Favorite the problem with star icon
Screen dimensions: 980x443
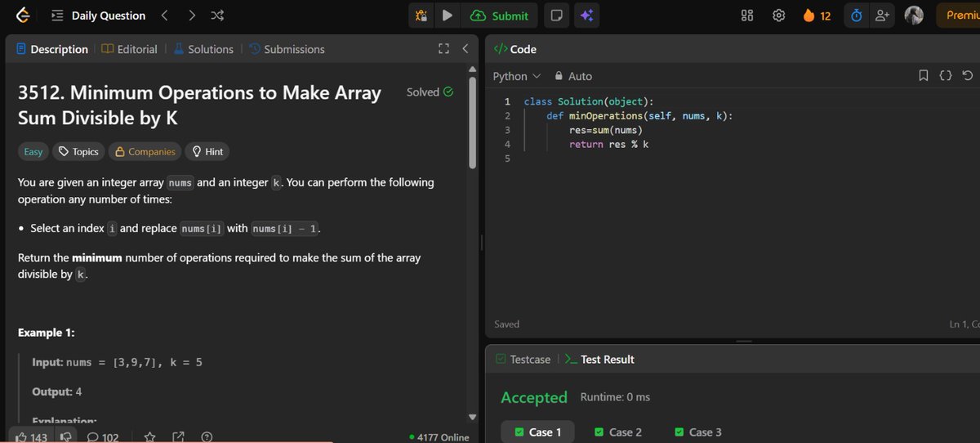coord(149,437)
